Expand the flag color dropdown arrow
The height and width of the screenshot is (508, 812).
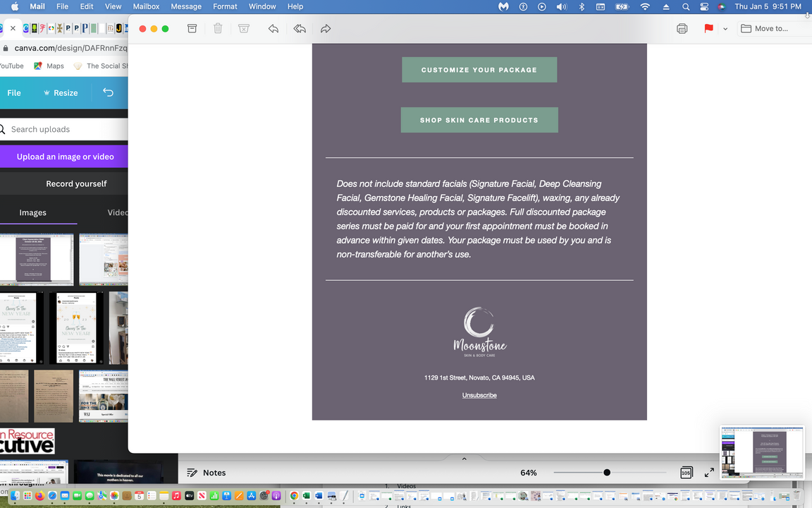point(725,29)
